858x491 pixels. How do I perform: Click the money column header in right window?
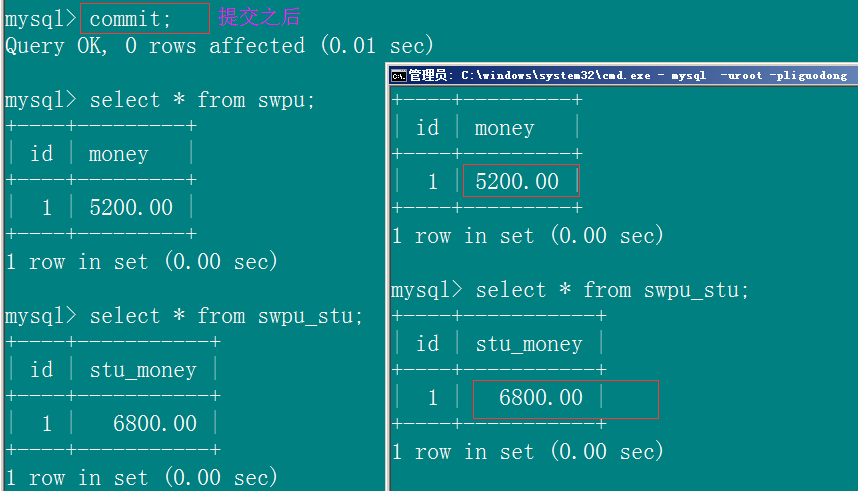pos(505,129)
